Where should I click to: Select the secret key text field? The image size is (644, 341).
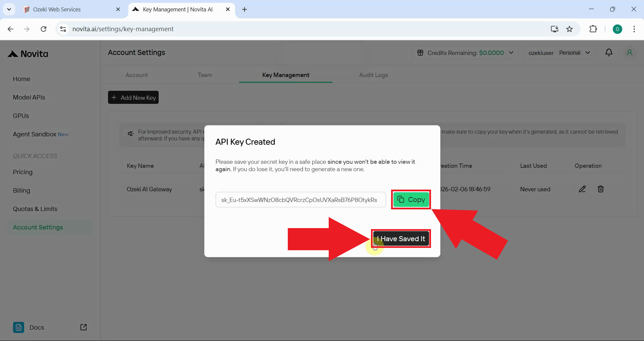pyautogui.click(x=301, y=199)
